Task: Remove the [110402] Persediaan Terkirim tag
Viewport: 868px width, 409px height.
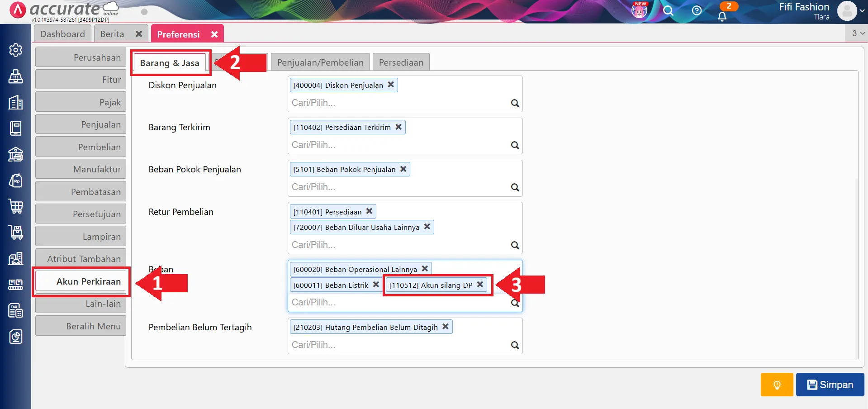Action: point(398,127)
